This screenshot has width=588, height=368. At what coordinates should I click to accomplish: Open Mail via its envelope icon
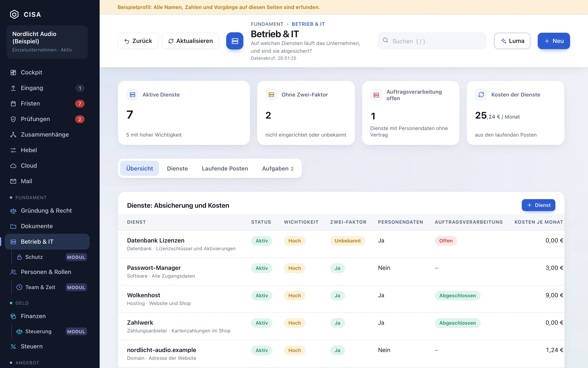(x=13, y=181)
